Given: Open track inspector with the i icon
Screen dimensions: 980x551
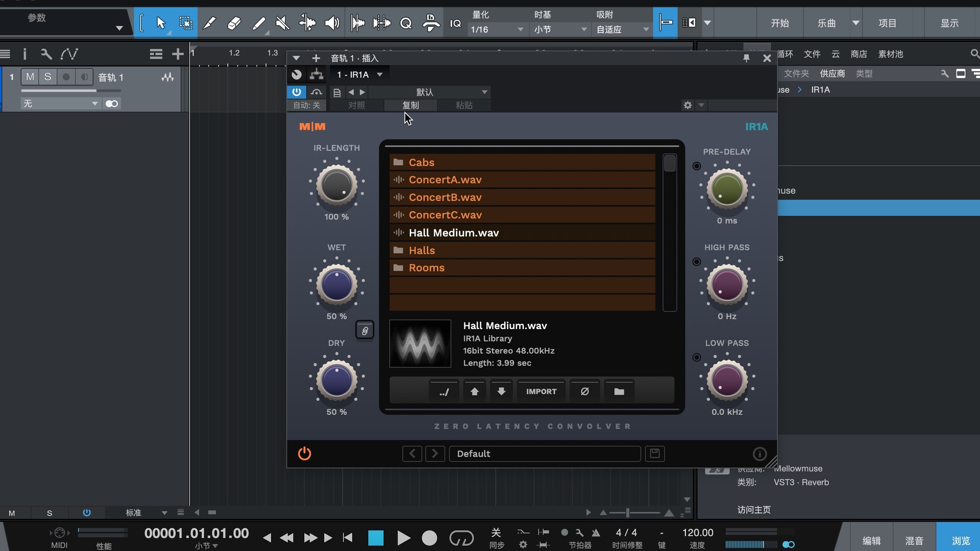Looking at the screenshot, I should tap(24, 54).
